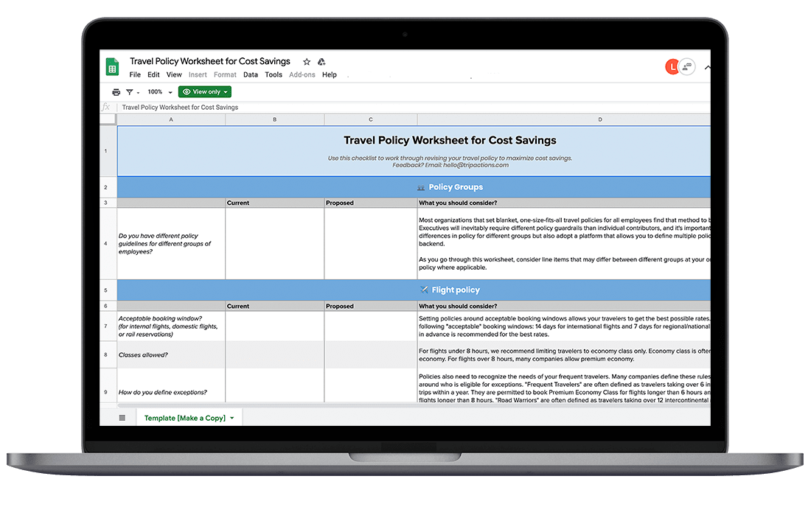Select row 4 header

coord(108,243)
